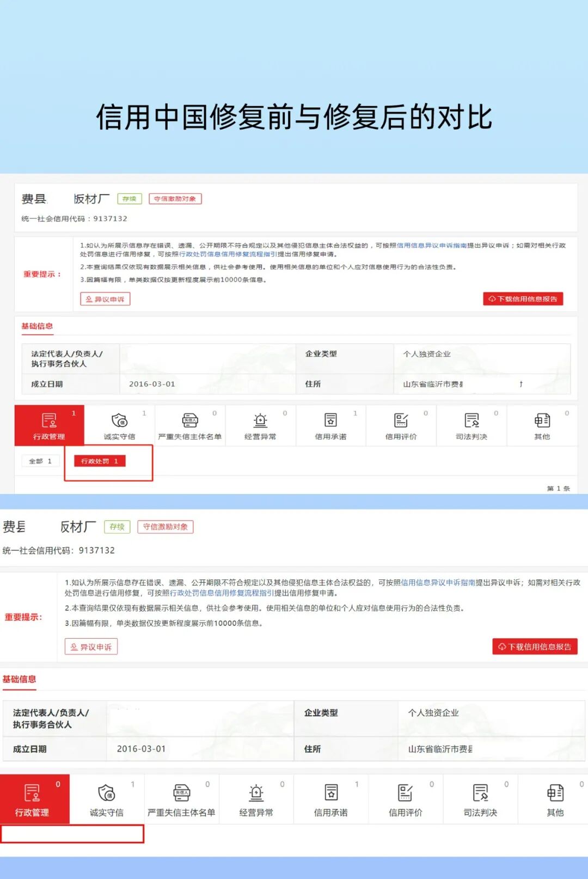The height and width of the screenshot is (879, 588).
Task: Click 山东省临沂市 address in lower screenshot
Action: pyautogui.click(x=440, y=749)
